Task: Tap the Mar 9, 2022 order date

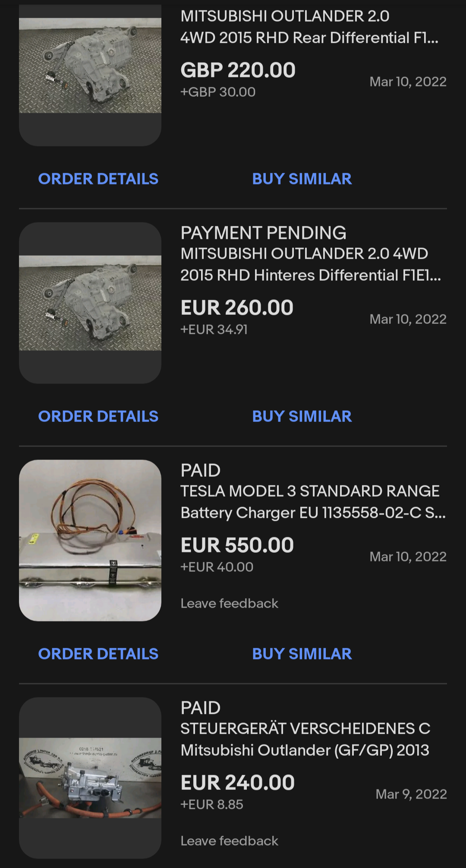Action: click(411, 794)
